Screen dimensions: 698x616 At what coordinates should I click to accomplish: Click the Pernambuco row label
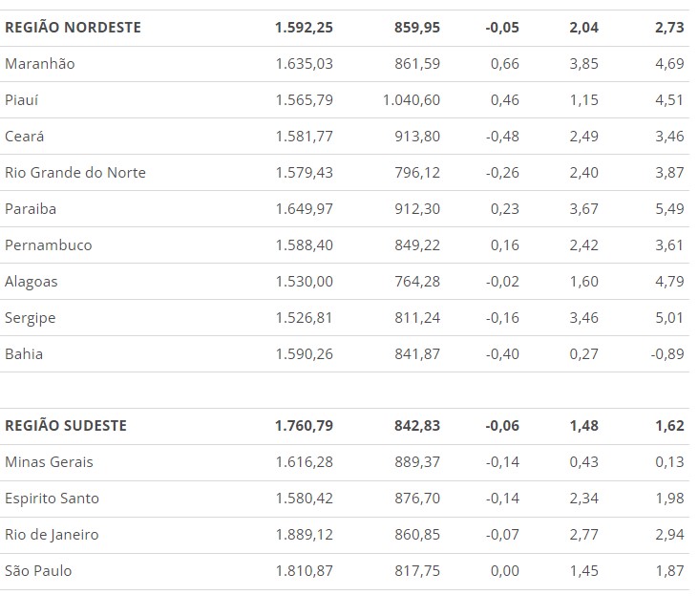click(49, 245)
